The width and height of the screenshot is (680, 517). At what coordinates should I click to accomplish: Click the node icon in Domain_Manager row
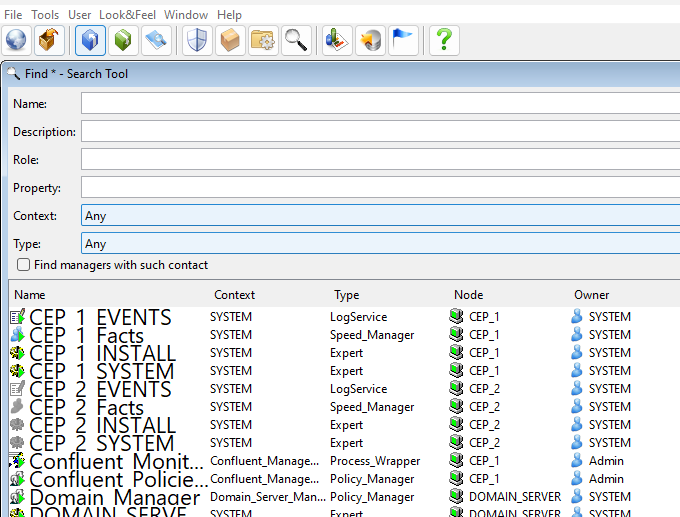coord(456,496)
